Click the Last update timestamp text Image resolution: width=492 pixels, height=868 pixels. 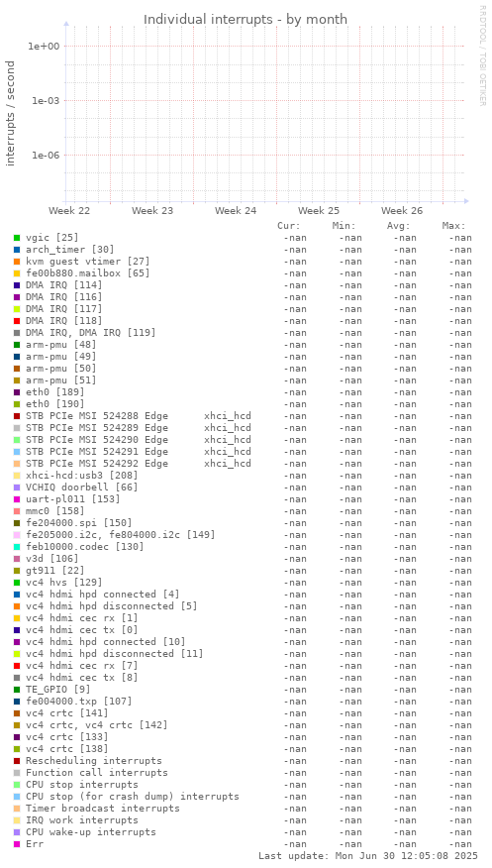365,856
